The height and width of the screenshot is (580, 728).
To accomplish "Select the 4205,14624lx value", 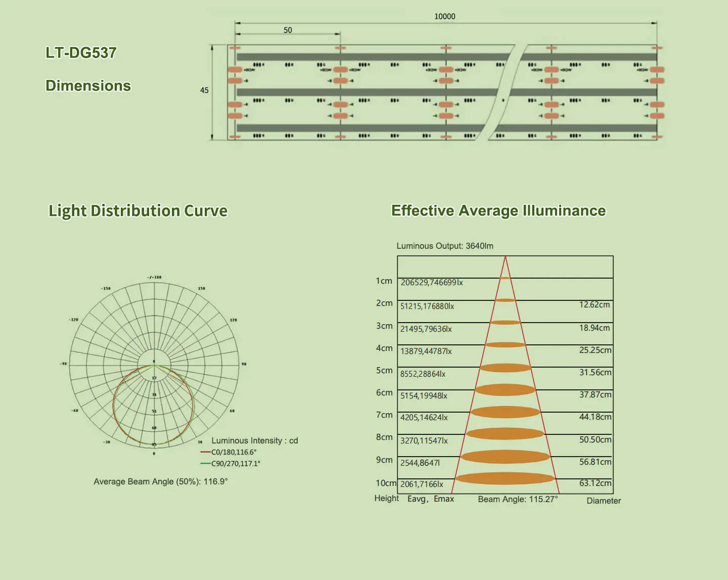I will point(424,417).
